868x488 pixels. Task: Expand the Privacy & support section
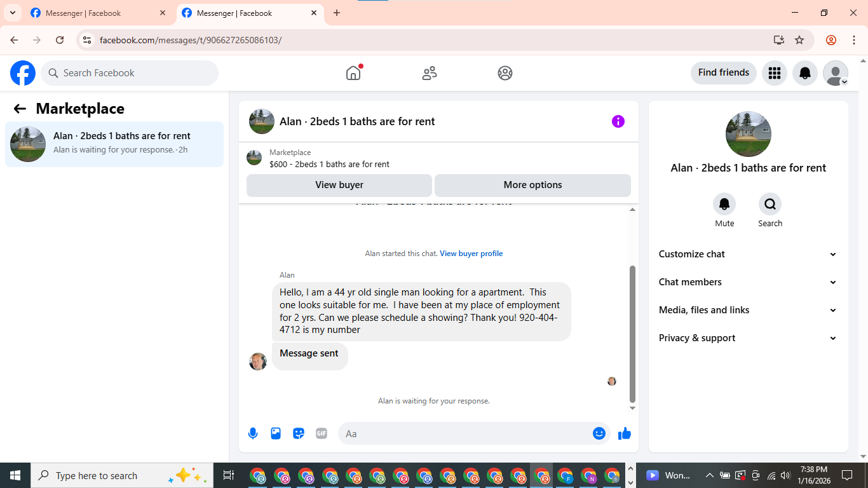pos(748,338)
